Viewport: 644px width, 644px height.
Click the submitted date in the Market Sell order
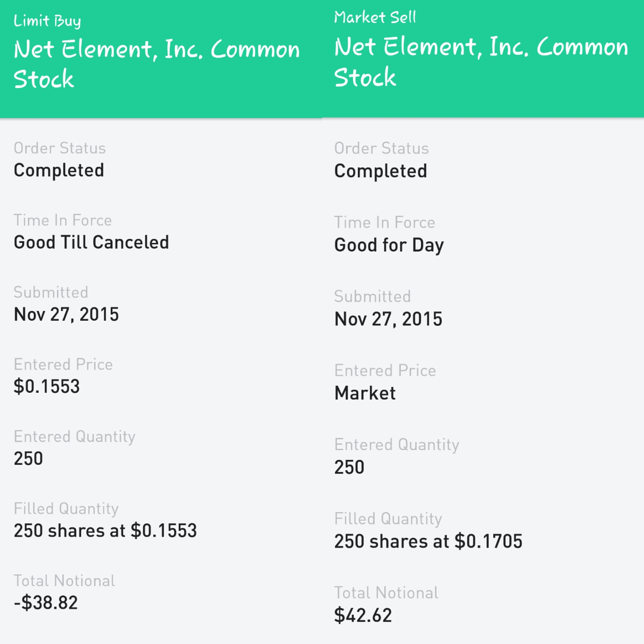click(x=388, y=319)
